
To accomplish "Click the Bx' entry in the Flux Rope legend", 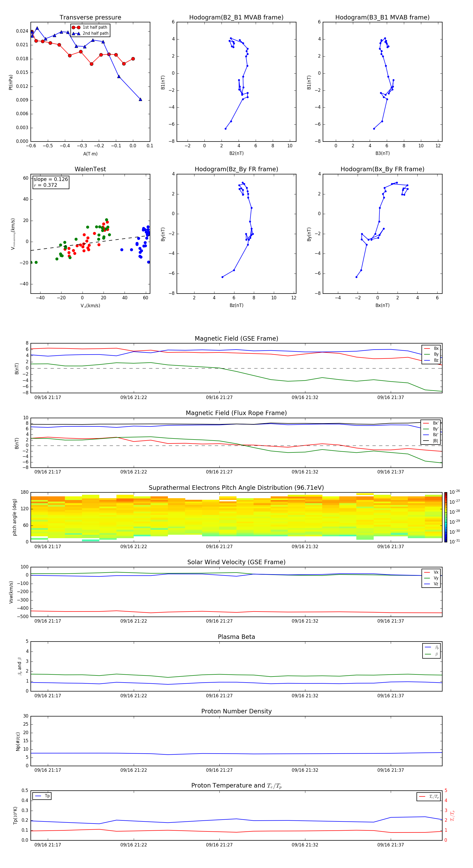I will (x=431, y=423).
